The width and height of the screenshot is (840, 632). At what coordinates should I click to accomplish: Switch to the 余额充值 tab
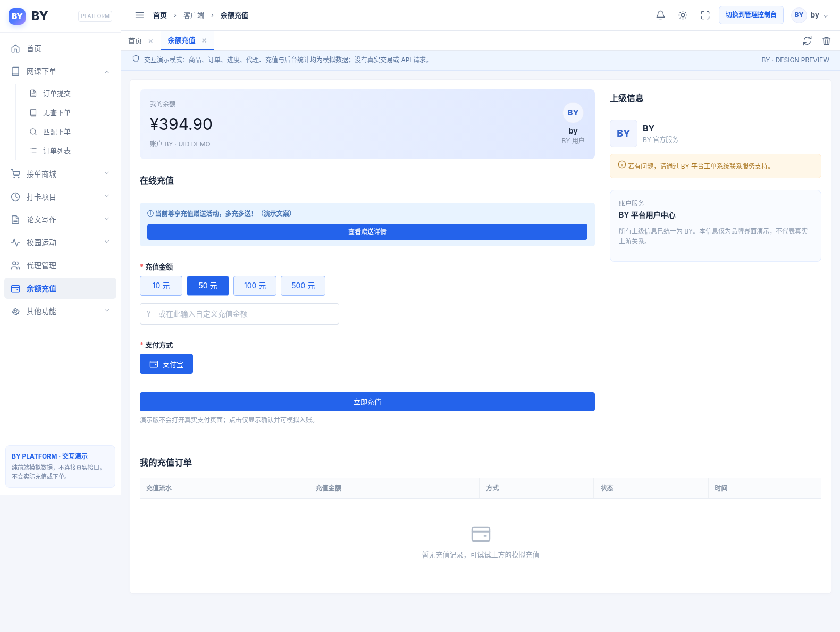coord(181,40)
